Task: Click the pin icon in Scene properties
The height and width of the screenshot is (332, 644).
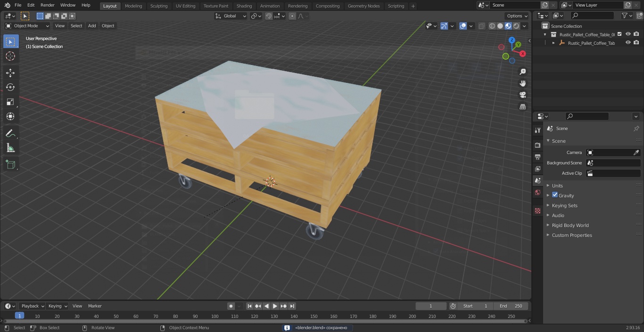Action: click(x=636, y=129)
